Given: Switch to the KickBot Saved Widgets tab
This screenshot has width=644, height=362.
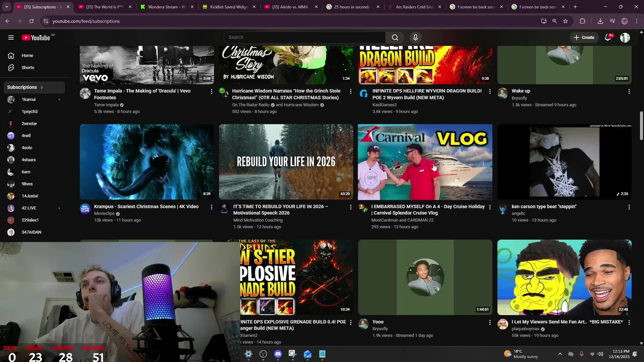Looking at the screenshot, I should 229,7.
